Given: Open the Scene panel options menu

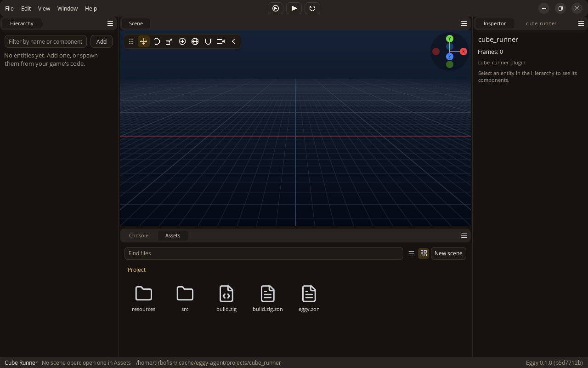Looking at the screenshot, I should [464, 23].
